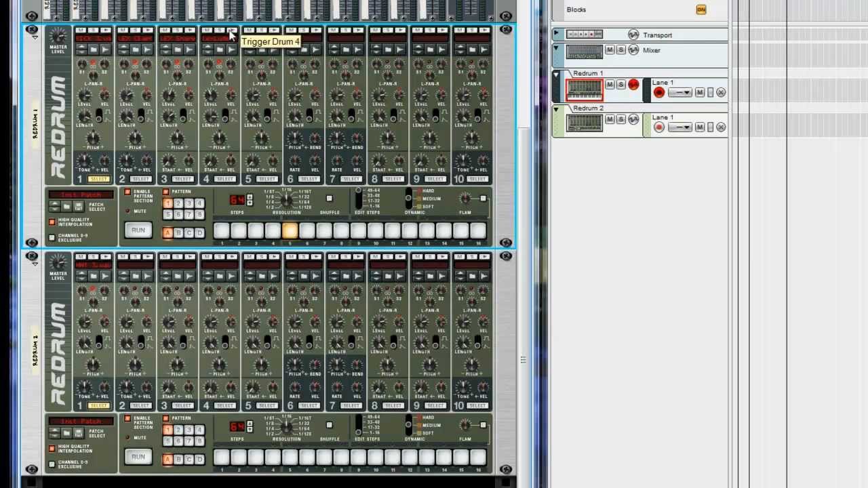Viewport: 868px width, 488px height.
Task: Collapse the Redrum 1 track
Action: [x=556, y=75]
